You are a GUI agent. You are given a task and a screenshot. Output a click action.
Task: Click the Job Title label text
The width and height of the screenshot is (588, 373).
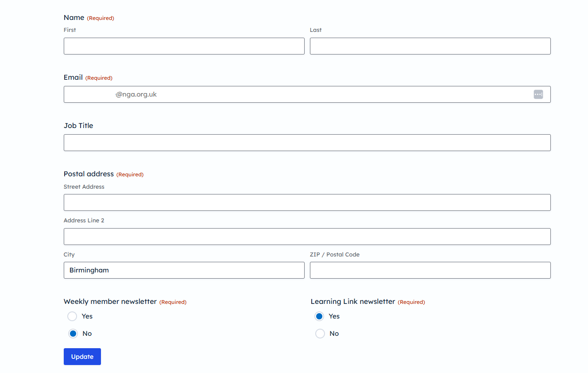click(x=78, y=126)
